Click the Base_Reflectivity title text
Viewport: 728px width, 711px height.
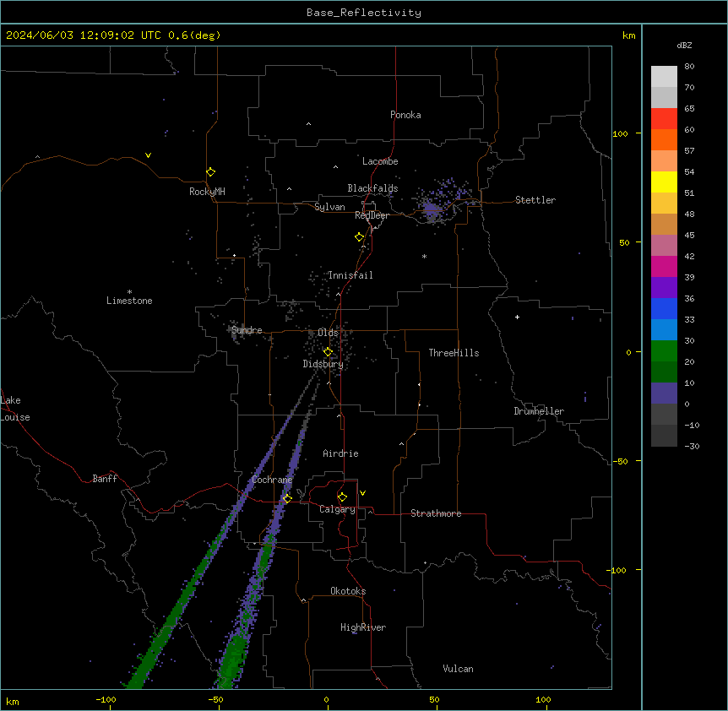point(364,13)
